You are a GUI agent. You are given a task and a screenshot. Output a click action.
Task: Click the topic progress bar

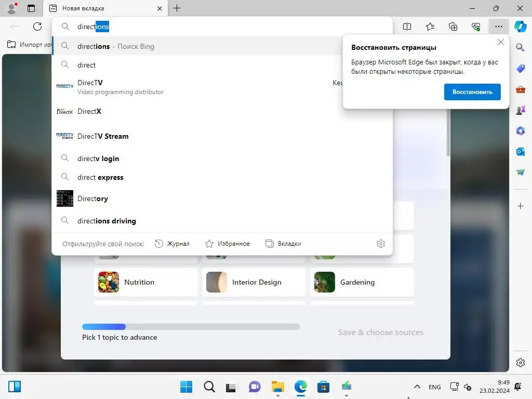pos(191,327)
